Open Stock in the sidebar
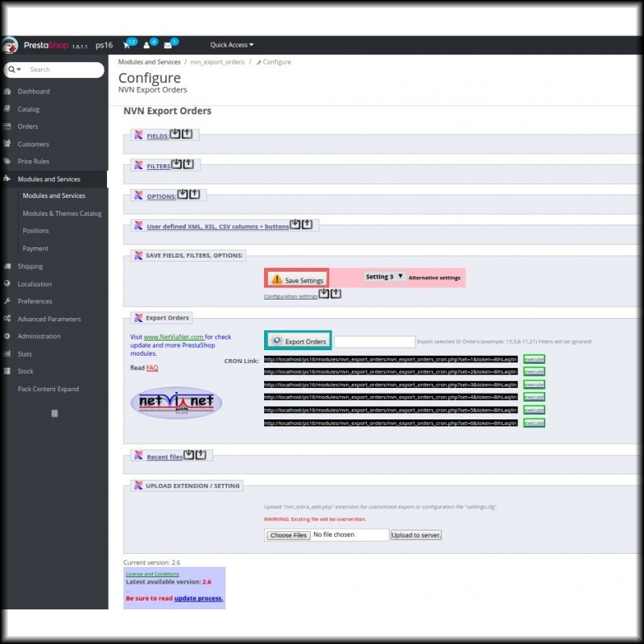 26,371
